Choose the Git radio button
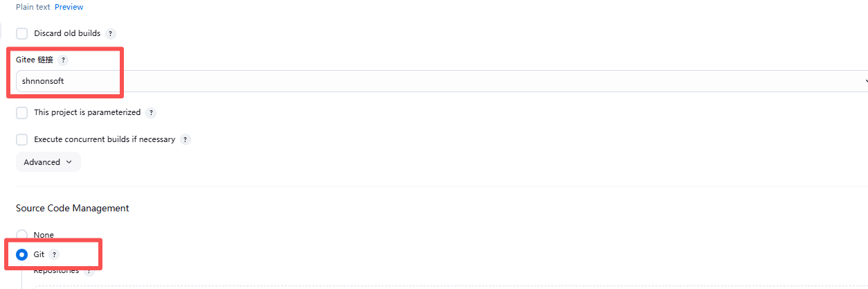 pos(22,254)
